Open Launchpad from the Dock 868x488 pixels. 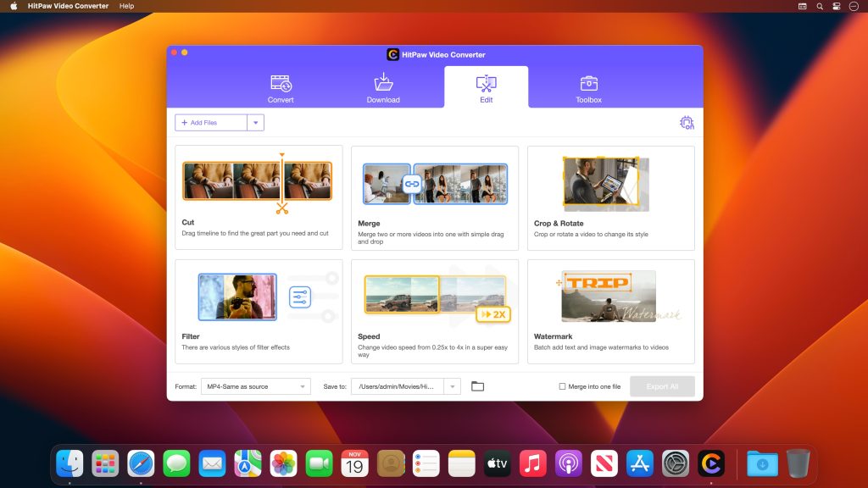(105, 463)
